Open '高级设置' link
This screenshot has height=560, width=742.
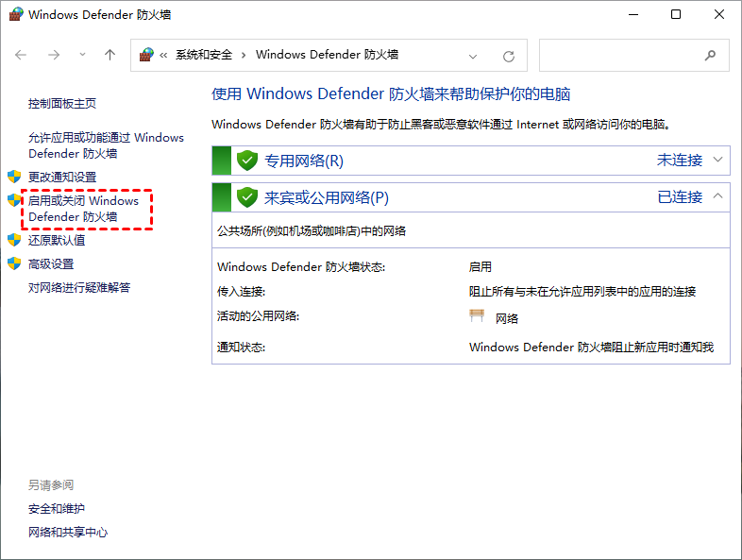(x=51, y=264)
